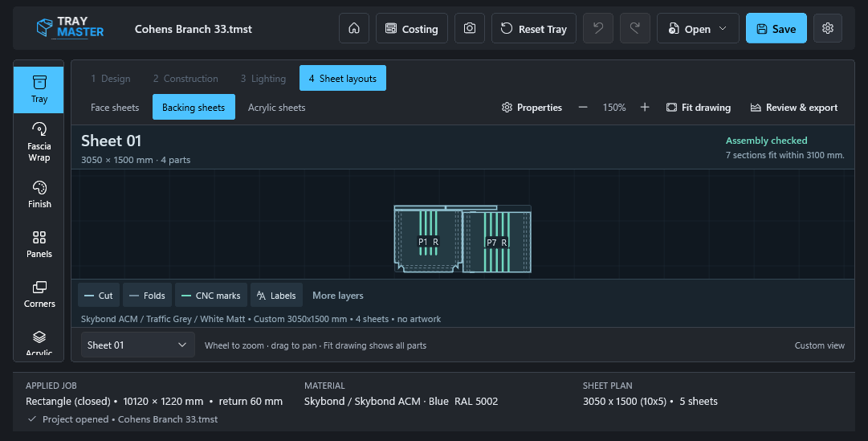Click the 150% zoom value

[614, 108]
